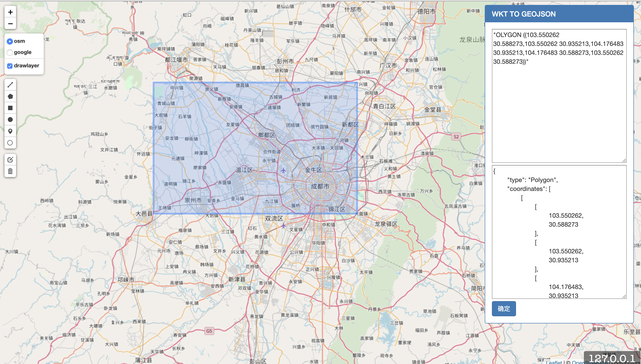Select the osm base layer
The height and width of the screenshot is (364, 641).
point(10,41)
